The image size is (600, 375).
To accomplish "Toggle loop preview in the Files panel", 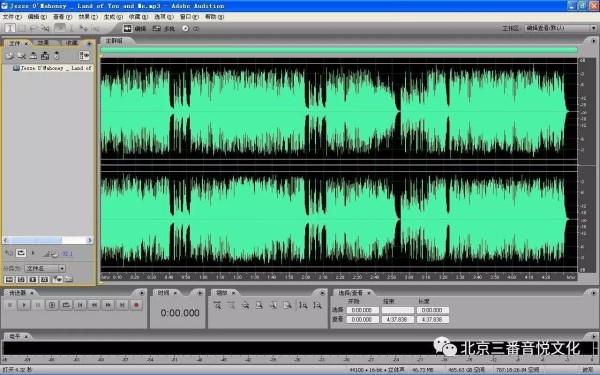I will [21, 253].
